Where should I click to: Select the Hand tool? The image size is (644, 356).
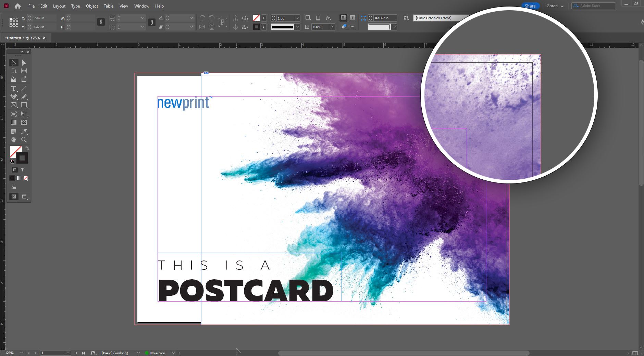pos(14,140)
